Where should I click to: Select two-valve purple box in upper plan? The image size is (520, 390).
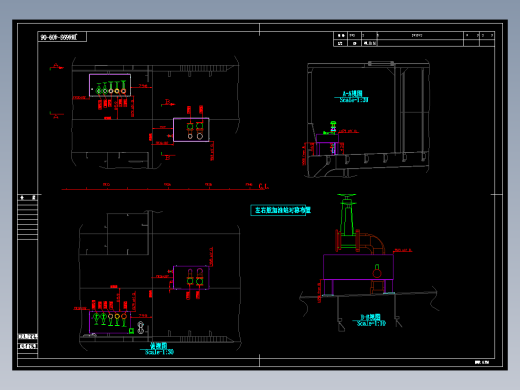(x=191, y=130)
